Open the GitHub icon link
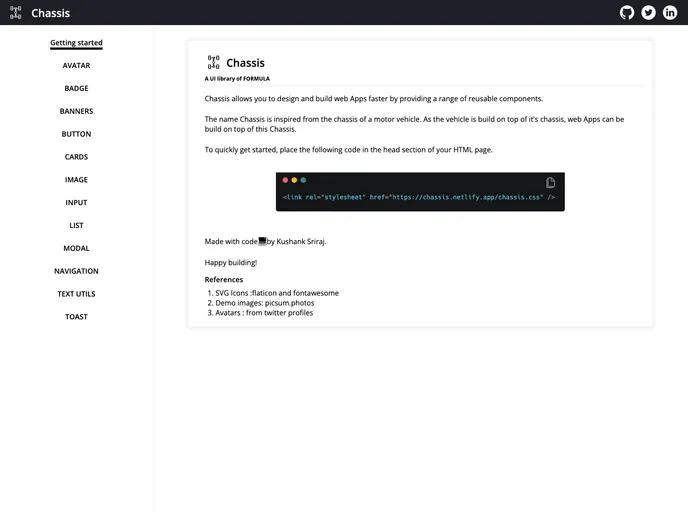The width and height of the screenshot is (688, 512). [627, 13]
